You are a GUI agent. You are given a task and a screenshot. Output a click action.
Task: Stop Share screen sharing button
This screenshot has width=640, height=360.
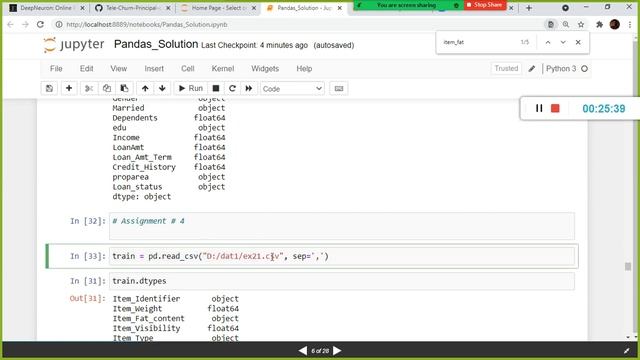click(485, 5)
